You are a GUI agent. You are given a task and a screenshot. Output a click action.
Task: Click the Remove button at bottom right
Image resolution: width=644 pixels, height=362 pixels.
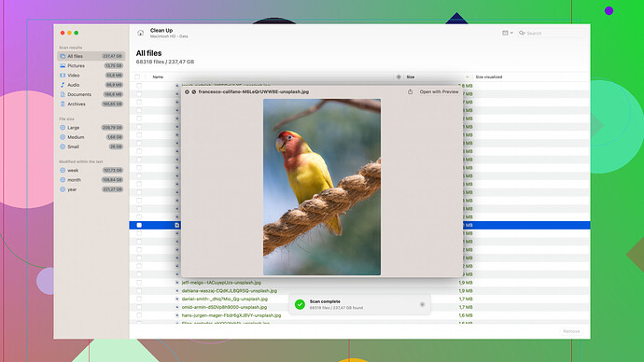click(x=571, y=331)
